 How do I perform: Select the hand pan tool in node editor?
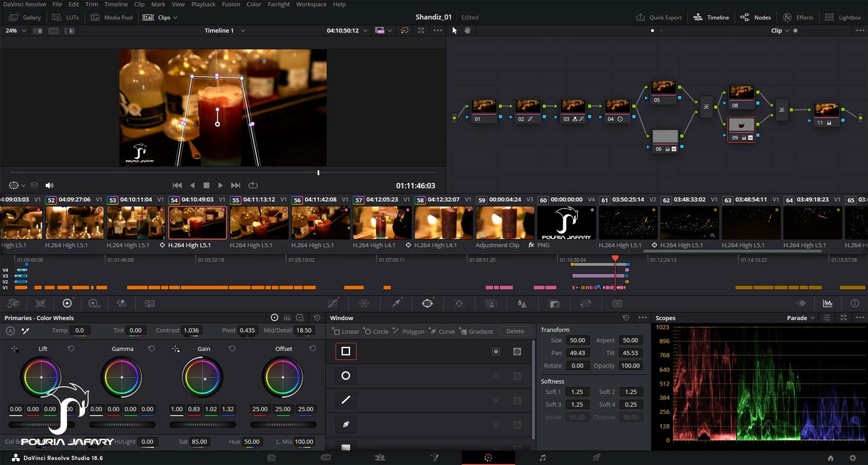click(467, 30)
